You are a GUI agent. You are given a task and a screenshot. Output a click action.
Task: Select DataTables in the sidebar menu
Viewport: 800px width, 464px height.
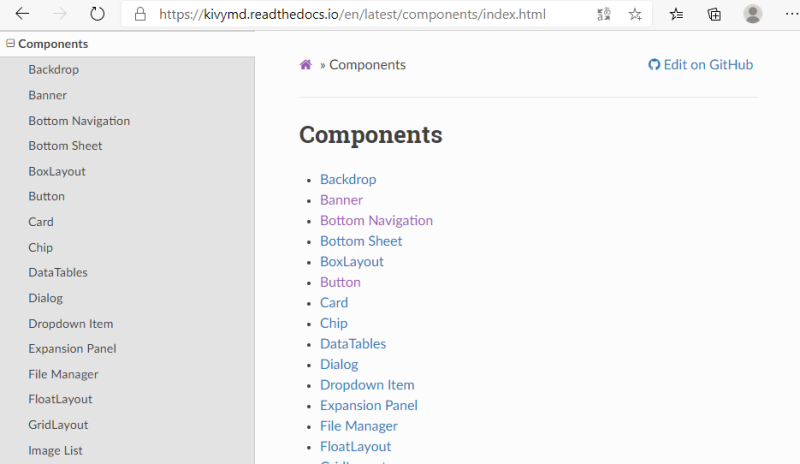[x=58, y=272]
